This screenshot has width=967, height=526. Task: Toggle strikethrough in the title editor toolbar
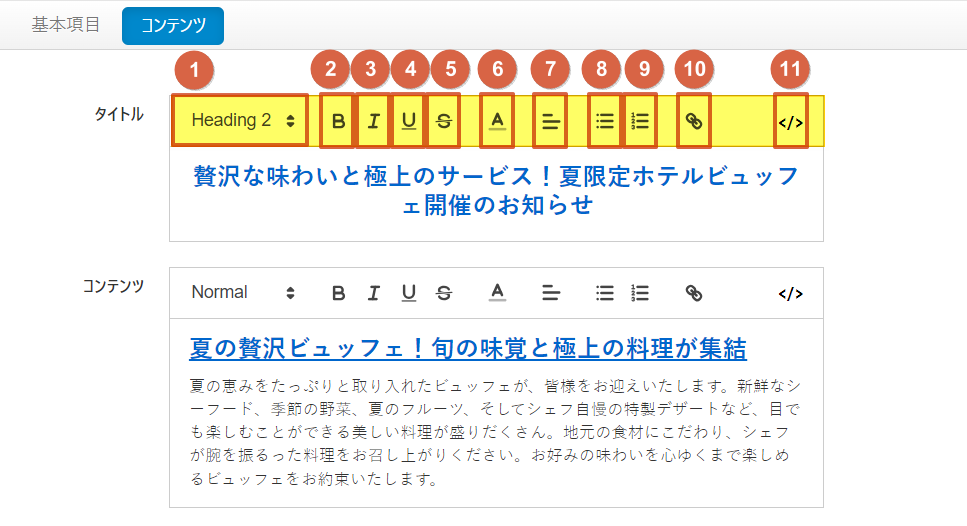(443, 121)
